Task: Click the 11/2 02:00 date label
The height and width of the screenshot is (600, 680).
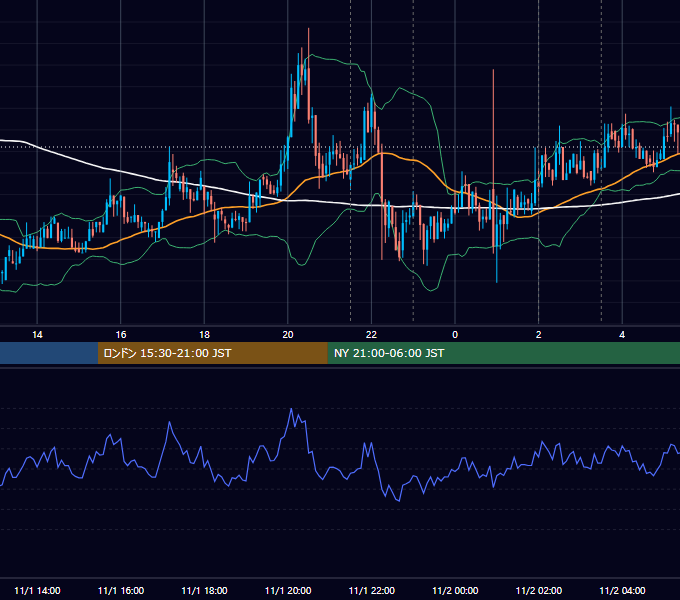Action: [539, 590]
